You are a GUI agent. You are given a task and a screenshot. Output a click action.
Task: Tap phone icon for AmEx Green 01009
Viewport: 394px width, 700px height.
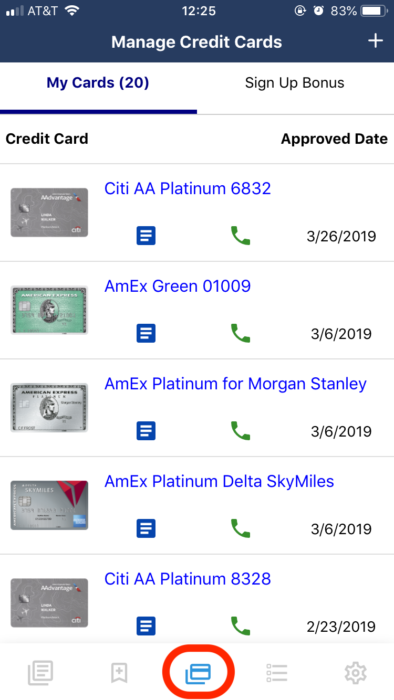[x=241, y=333]
